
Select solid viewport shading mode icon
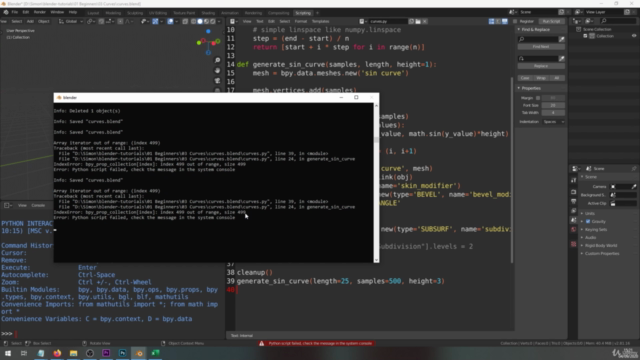(x=200, y=21)
